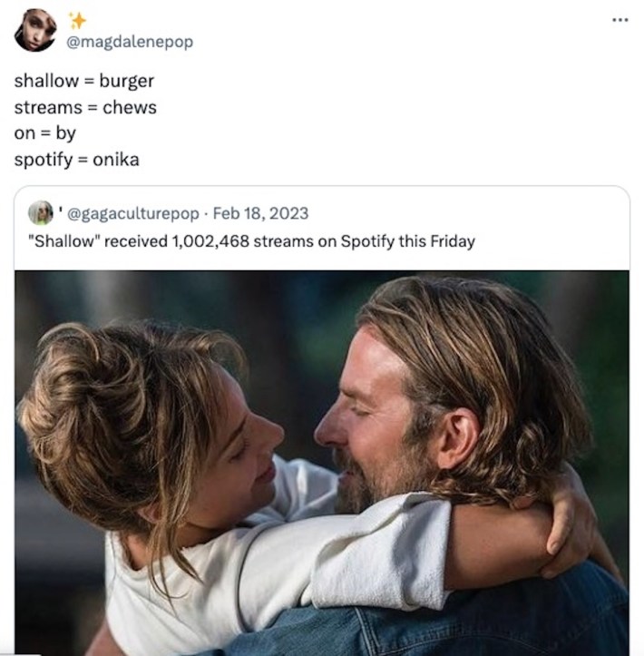Click the 1,002,468 streams number
644x656 pixels.
pos(210,241)
